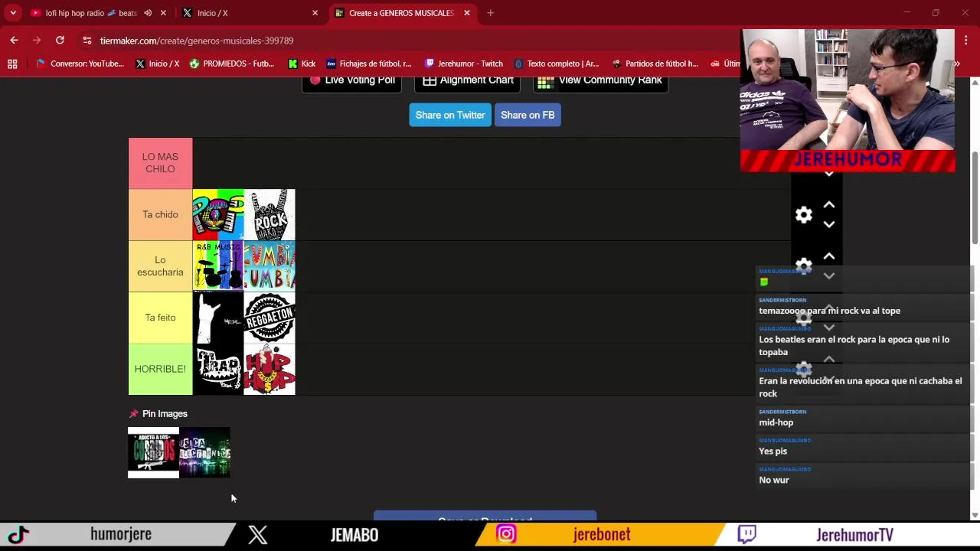Click chat message 'No wur'
This screenshot has height=551, width=980.
pos(773,481)
